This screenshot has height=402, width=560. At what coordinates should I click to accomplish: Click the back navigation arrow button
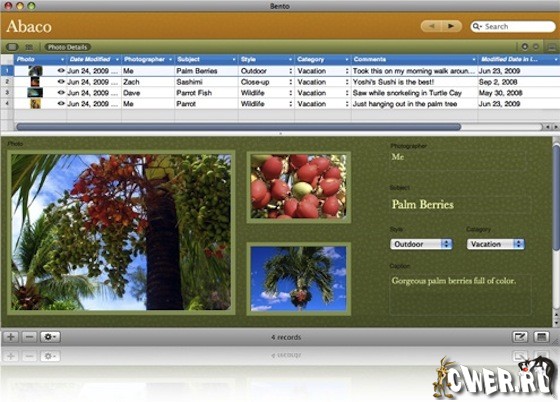(431, 26)
